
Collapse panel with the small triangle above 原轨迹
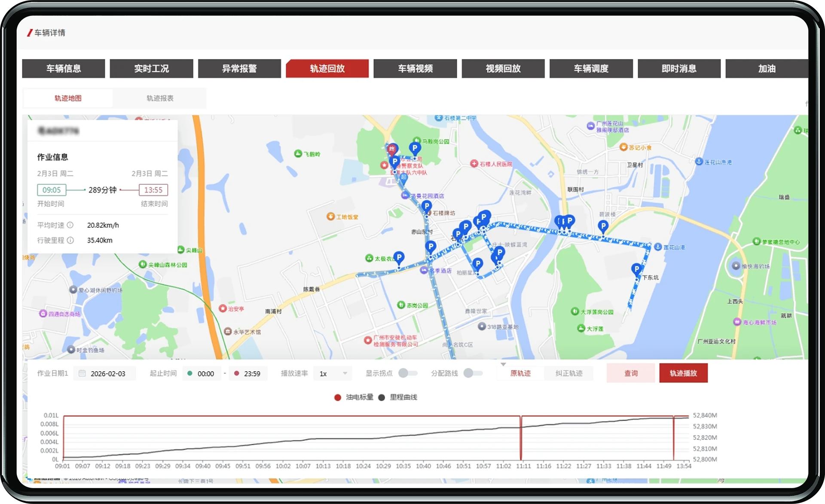click(503, 364)
